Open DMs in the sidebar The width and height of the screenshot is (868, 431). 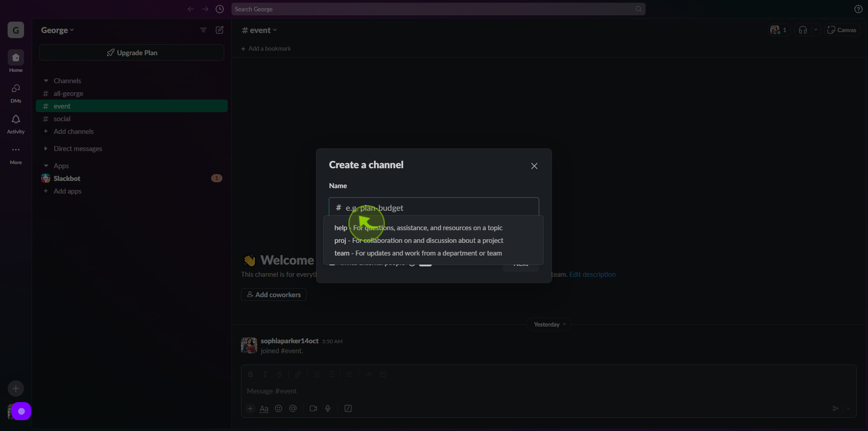coord(16,92)
